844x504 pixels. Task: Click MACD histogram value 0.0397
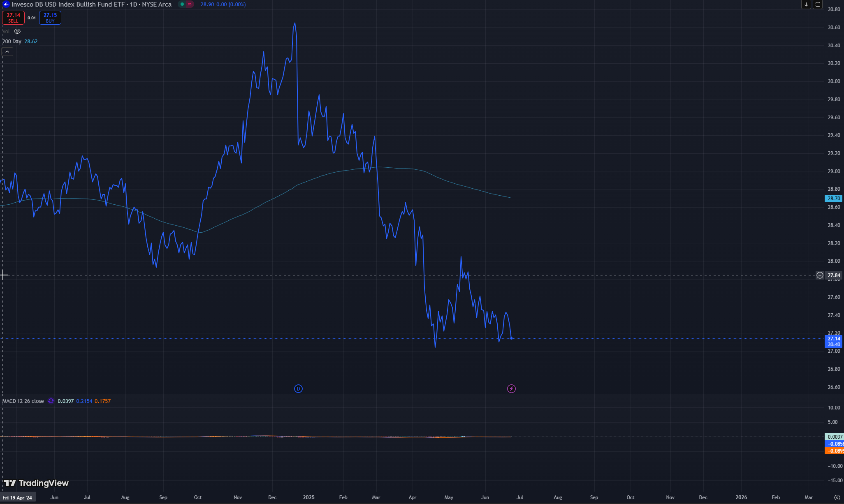(65, 401)
